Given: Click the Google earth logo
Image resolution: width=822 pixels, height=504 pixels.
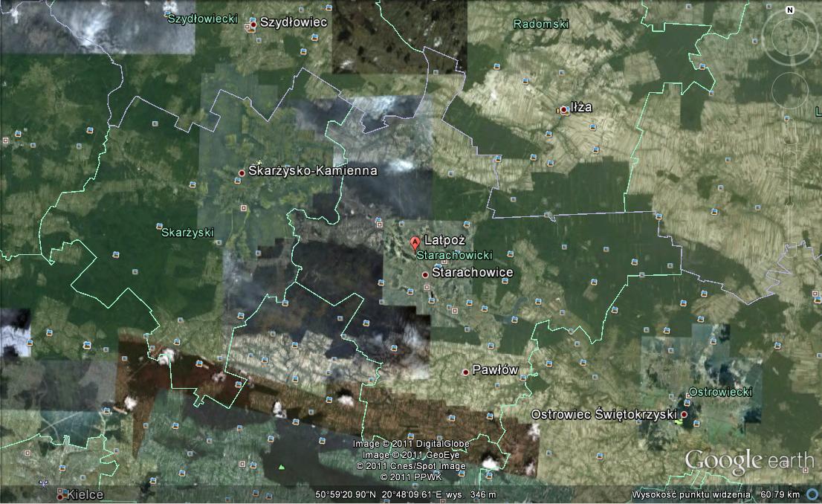Looking at the screenshot, I should 748,461.
